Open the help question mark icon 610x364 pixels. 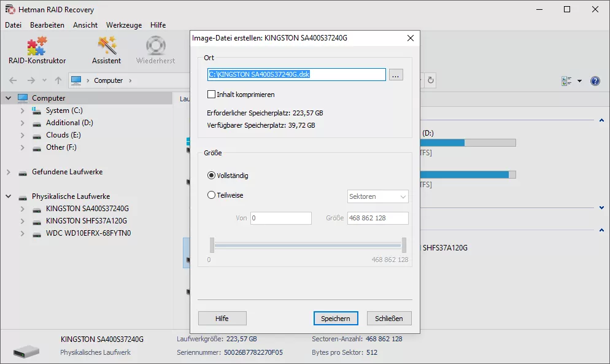pos(595,81)
